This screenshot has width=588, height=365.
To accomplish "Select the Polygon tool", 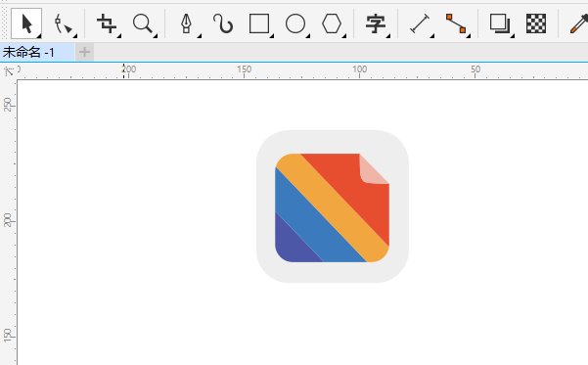I will click(332, 23).
